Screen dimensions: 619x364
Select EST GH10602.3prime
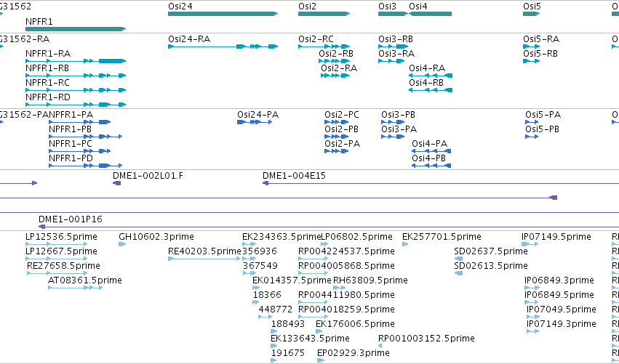[122, 244]
